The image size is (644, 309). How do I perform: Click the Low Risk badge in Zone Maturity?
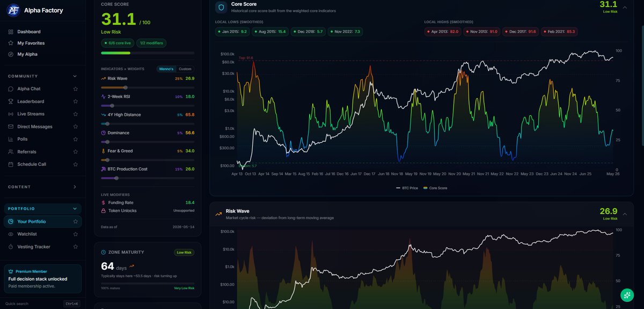click(184, 252)
